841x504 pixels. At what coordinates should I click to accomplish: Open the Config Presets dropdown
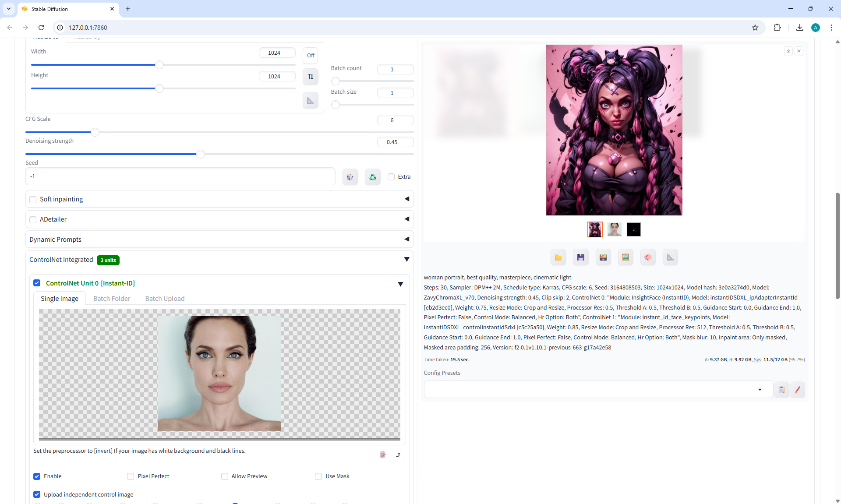click(760, 390)
